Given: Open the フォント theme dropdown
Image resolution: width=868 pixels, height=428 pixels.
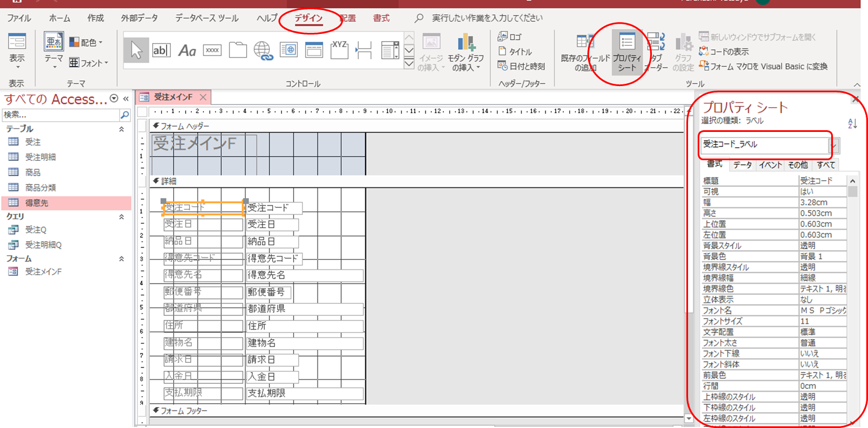Looking at the screenshot, I should 88,63.
